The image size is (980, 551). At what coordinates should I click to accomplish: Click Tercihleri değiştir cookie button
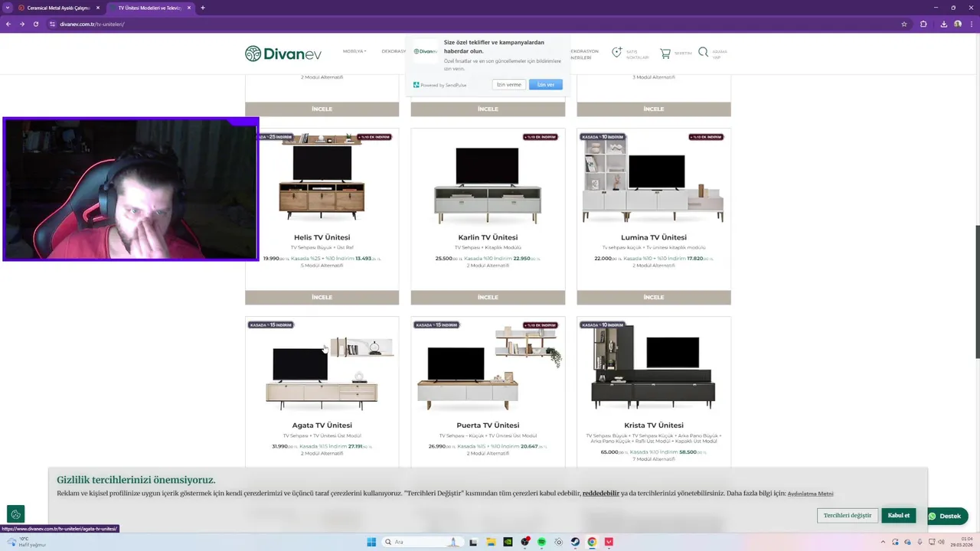pyautogui.click(x=848, y=515)
